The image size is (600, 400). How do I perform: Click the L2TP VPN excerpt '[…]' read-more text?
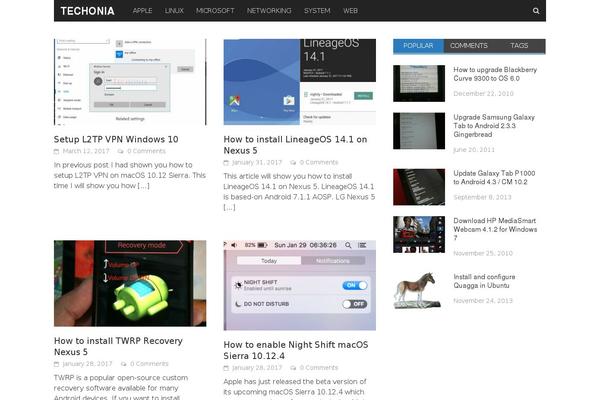(x=143, y=186)
